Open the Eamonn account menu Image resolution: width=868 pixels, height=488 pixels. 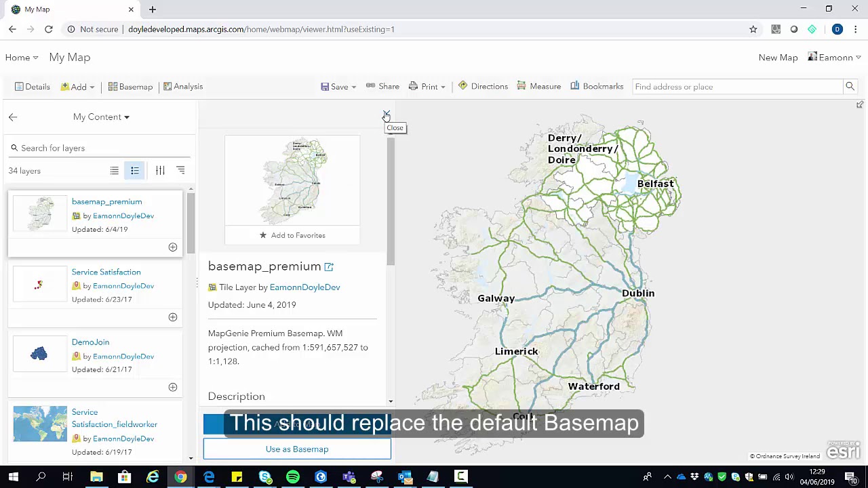coord(835,58)
